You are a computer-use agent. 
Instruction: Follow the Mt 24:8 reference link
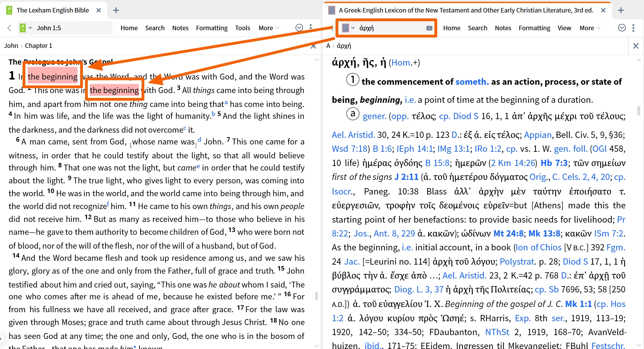point(508,233)
